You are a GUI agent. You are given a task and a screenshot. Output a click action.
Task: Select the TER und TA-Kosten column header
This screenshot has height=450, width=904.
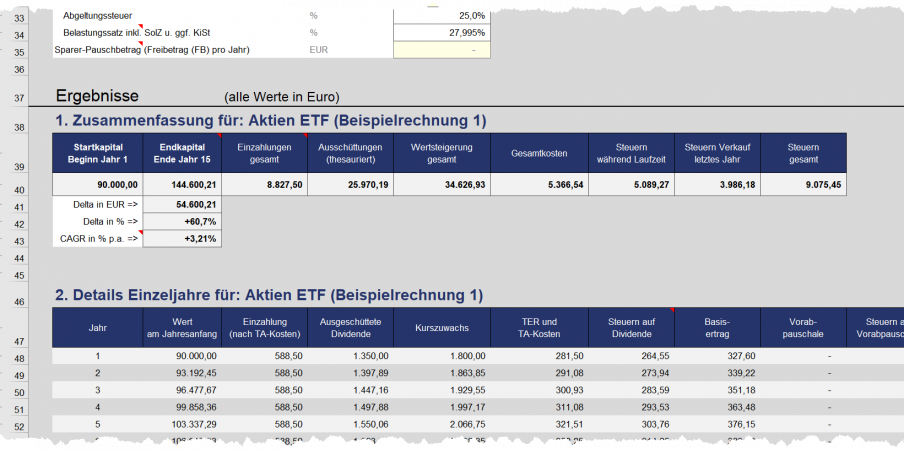coord(538,328)
